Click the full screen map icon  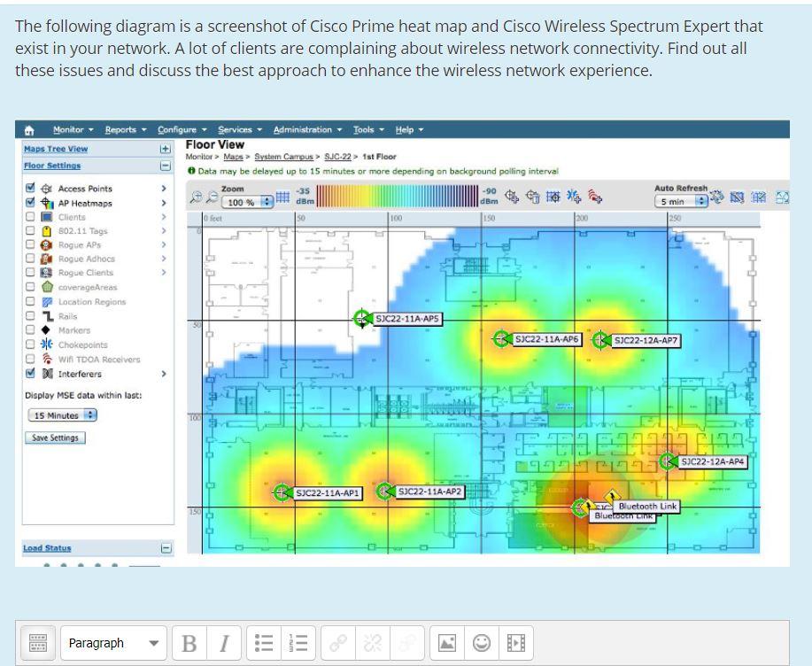pyautogui.click(x=783, y=197)
